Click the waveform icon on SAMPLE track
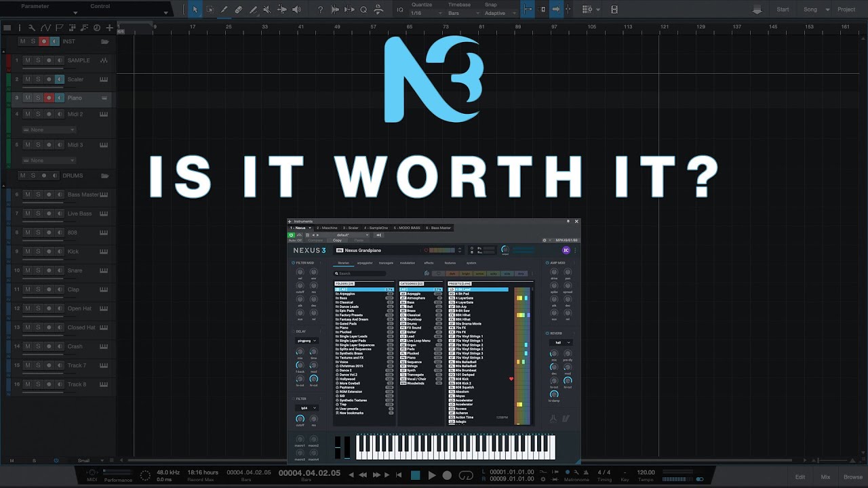Viewport: 868px width, 488px height. click(104, 60)
